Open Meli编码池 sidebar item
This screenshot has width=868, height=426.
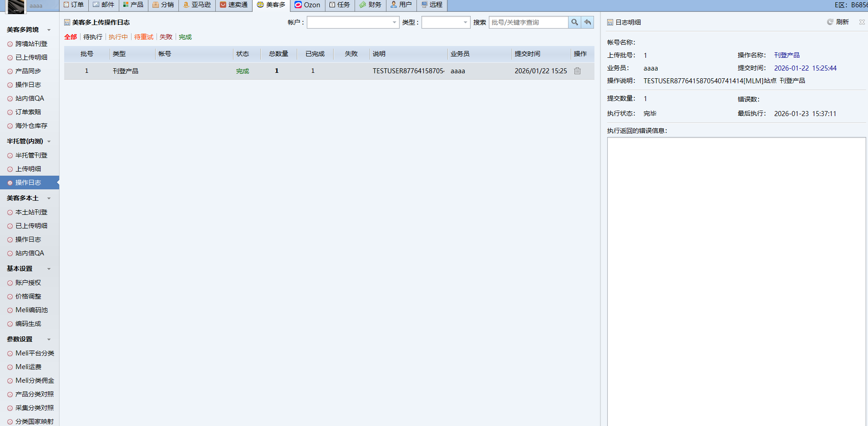[31, 310]
